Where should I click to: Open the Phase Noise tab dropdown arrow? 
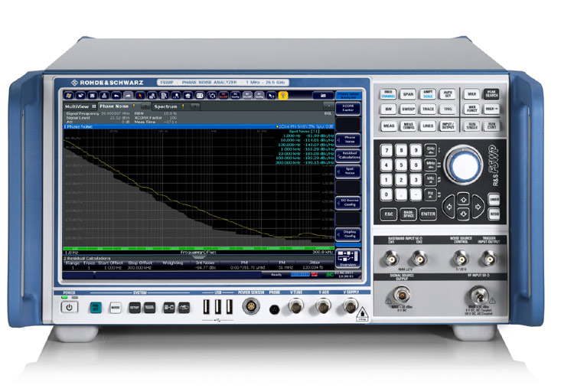point(145,106)
